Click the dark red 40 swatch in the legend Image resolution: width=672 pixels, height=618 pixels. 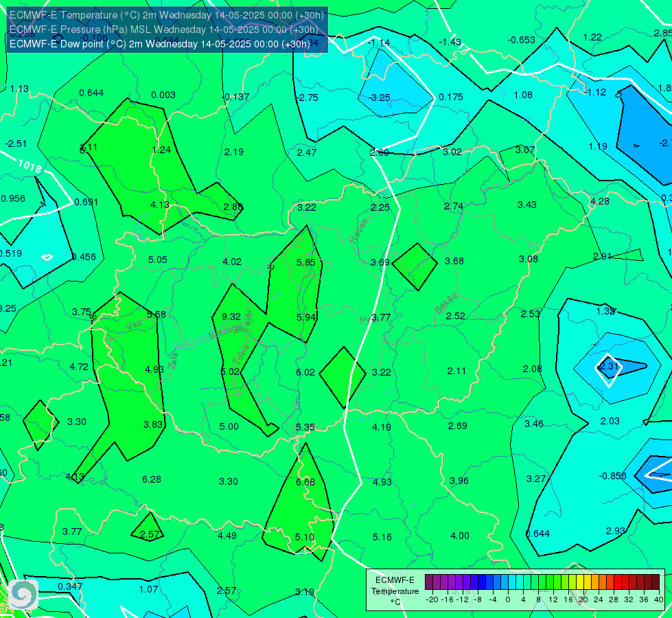point(656,582)
